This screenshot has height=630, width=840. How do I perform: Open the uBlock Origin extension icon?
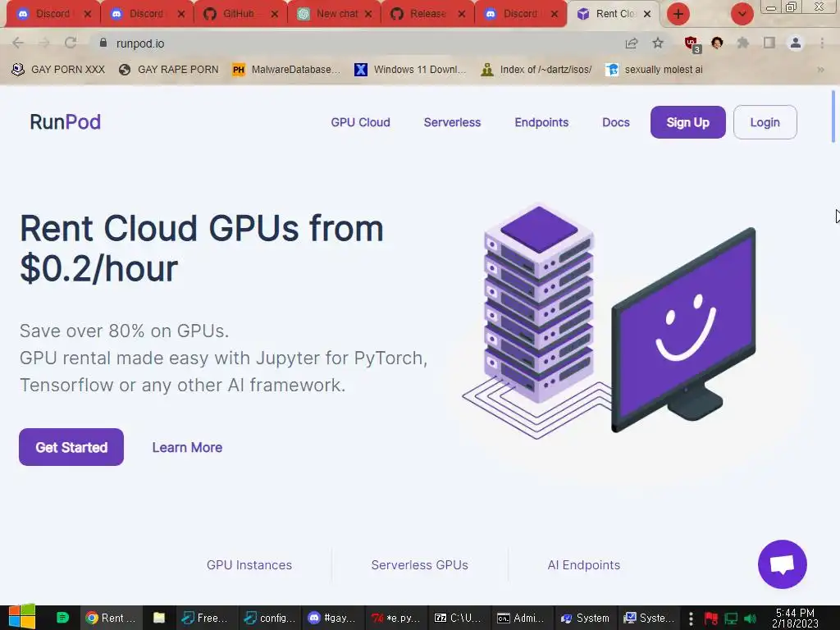coord(692,43)
